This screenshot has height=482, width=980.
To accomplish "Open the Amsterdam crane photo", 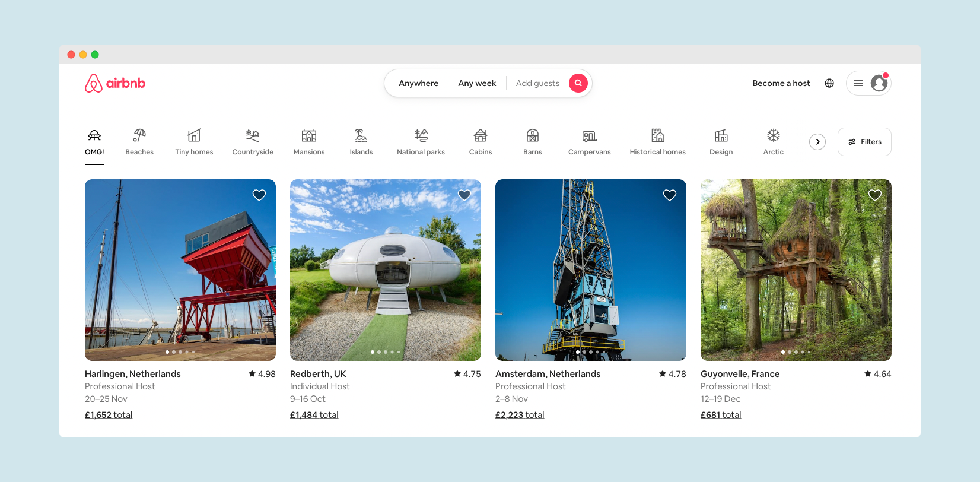I will point(591,270).
